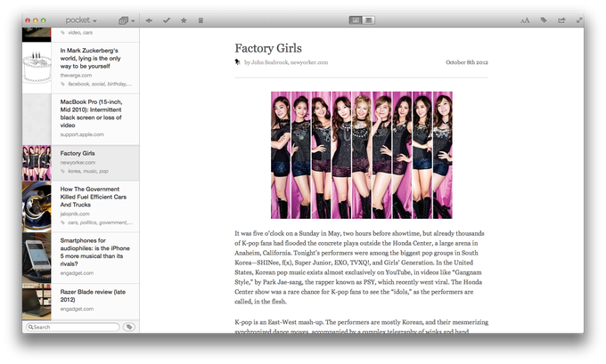Click the Smartphones for audiophiles article thumbnail
This screenshot has height=364, width=606.
click(37, 258)
